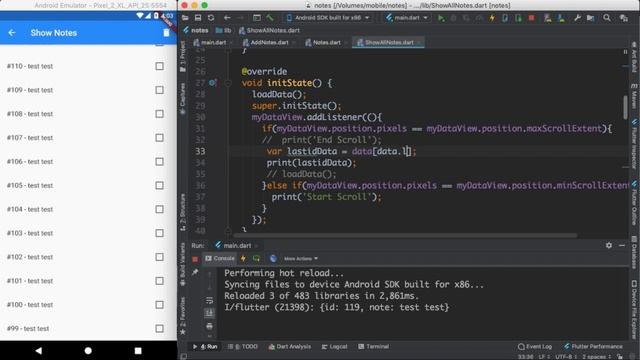The height and width of the screenshot is (360, 640).
Task: Open the main.dart run configuration dropdown
Action: [407, 18]
